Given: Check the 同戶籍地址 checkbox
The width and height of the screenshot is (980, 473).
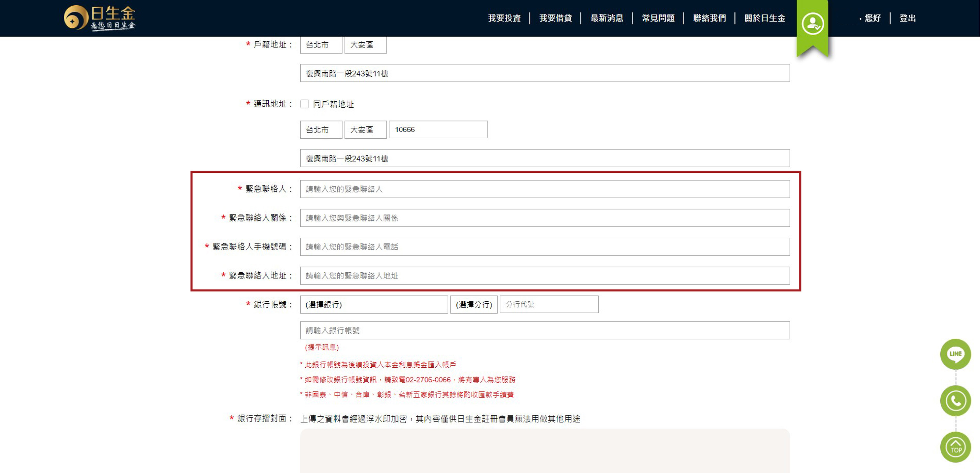Looking at the screenshot, I should pyautogui.click(x=304, y=104).
